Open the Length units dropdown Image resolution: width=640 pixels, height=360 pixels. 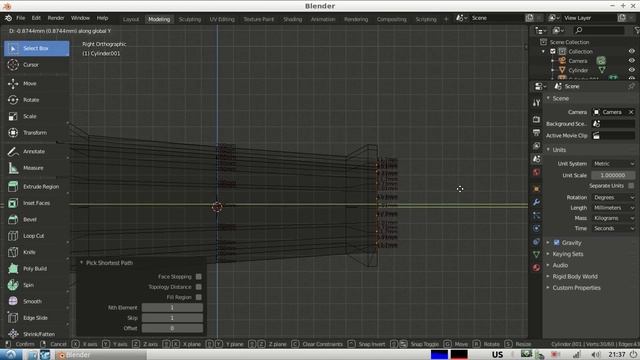(613, 208)
